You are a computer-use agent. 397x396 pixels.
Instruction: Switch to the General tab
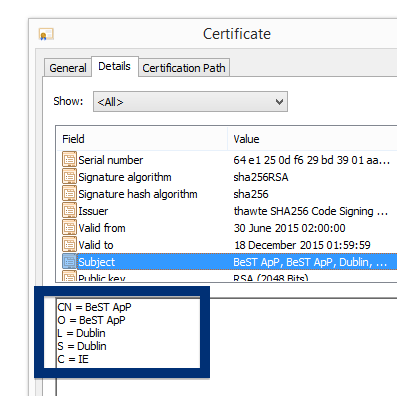pyautogui.click(x=68, y=68)
